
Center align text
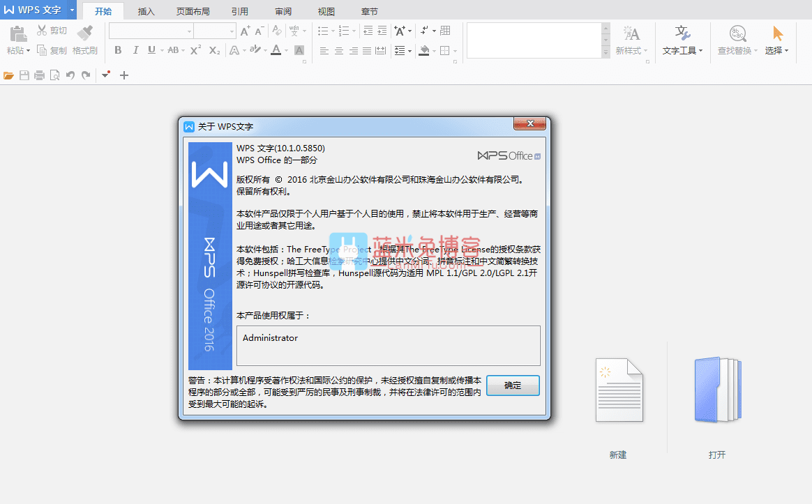click(x=338, y=50)
